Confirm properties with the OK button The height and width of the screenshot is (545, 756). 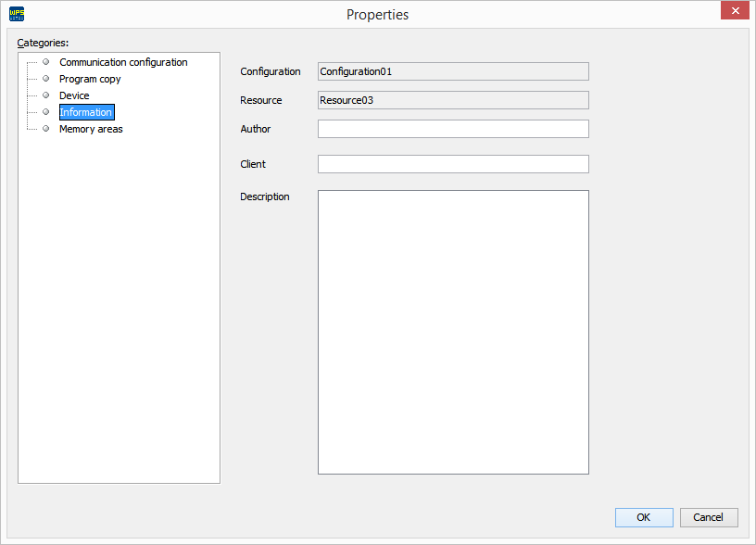point(644,517)
